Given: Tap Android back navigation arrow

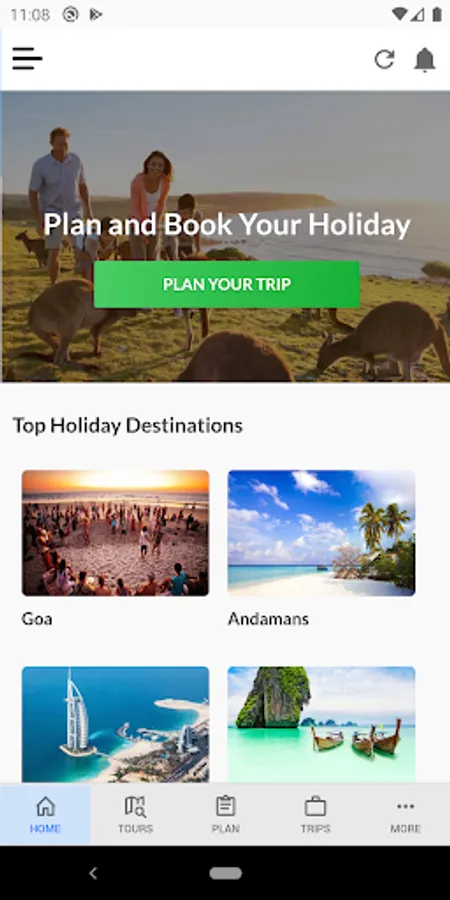Looking at the screenshot, I should (94, 873).
